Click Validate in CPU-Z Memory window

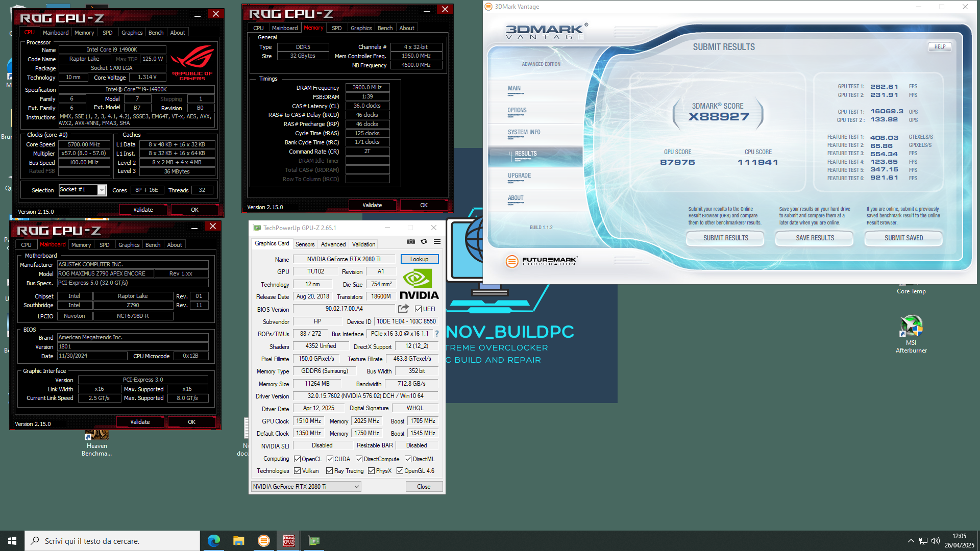point(372,205)
